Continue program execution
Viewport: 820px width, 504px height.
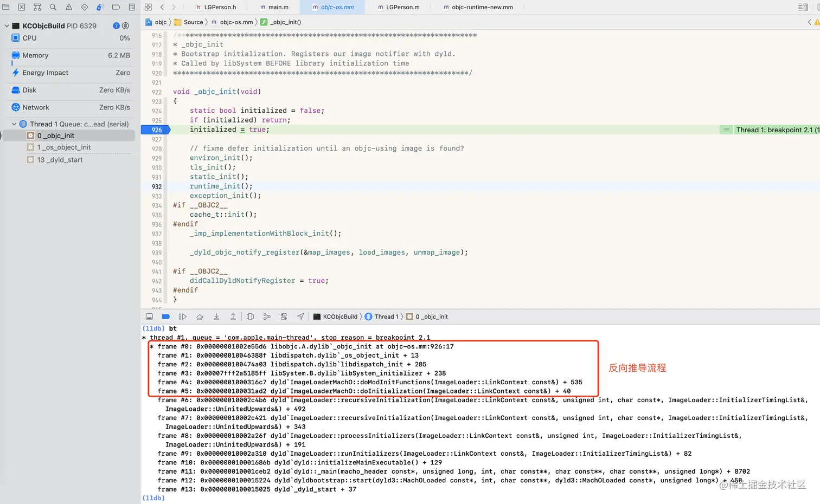point(183,316)
